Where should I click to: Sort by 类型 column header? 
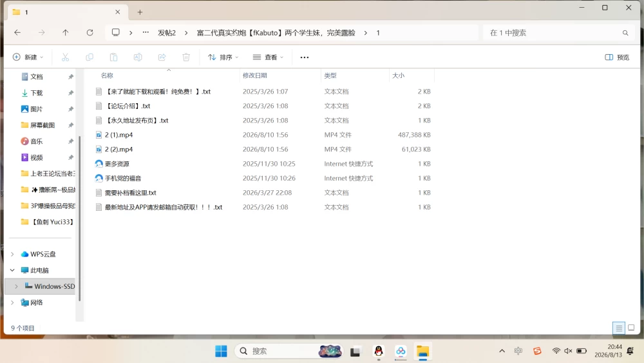pyautogui.click(x=330, y=75)
